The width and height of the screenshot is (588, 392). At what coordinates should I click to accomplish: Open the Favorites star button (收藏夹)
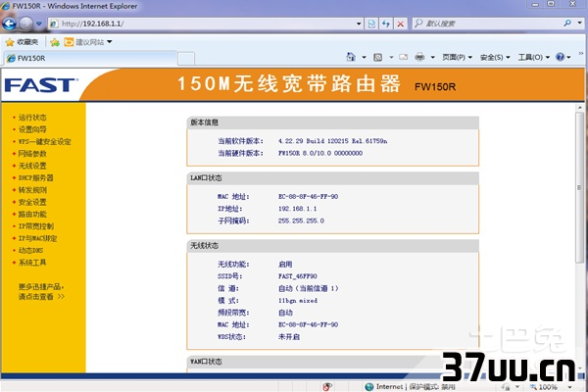(x=23, y=42)
